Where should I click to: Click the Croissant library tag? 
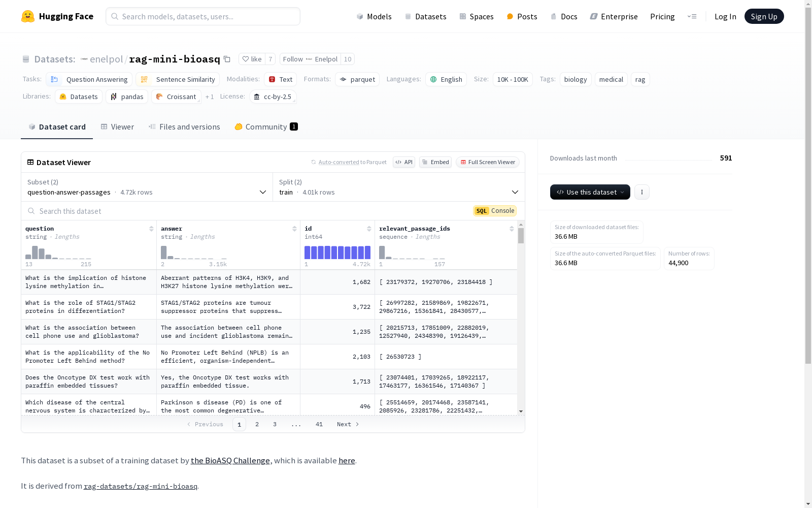pyautogui.click(x=176, y=97)
